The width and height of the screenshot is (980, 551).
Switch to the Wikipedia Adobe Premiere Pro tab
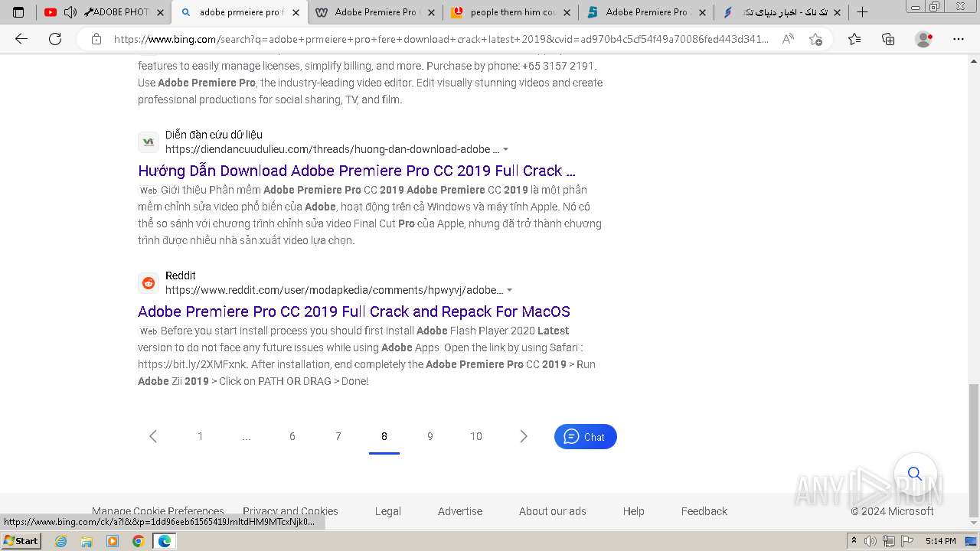click(x=375, y=12)
